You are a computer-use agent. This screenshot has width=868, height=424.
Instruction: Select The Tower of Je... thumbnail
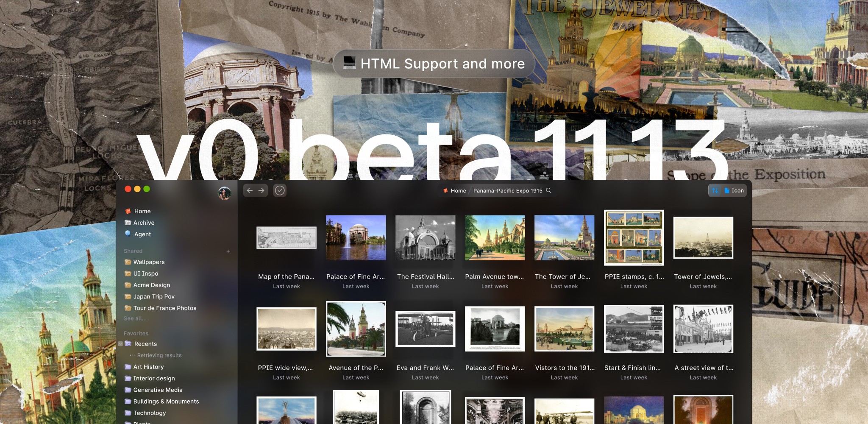[565, 237]
